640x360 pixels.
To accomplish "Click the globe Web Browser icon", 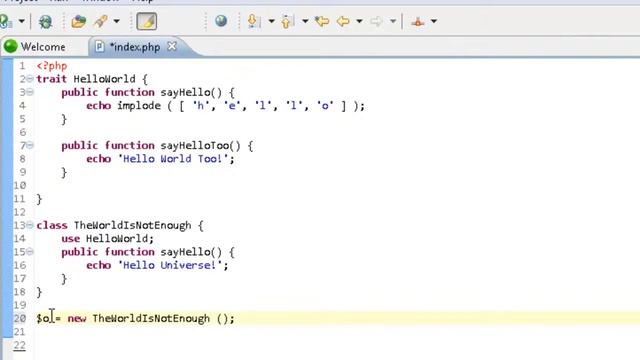I will [x=221, y=21].
